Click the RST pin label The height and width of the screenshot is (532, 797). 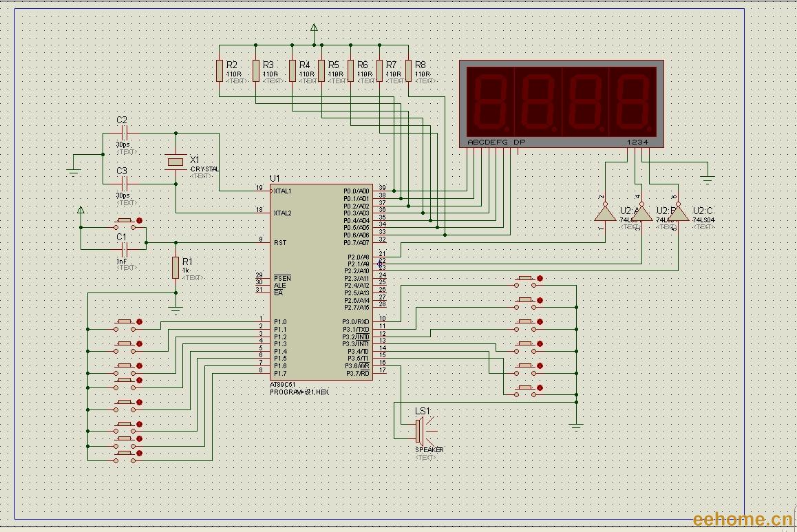tap(280, 242)
